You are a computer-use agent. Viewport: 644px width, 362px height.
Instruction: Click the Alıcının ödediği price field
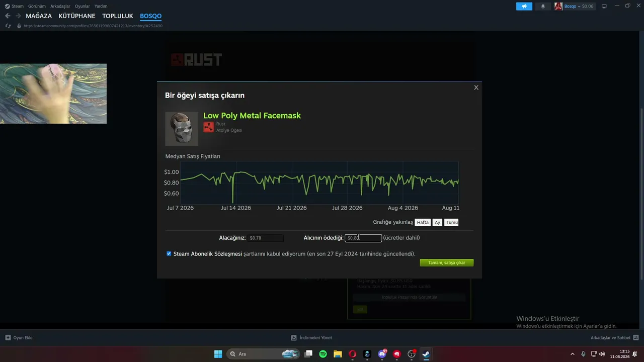pyautogui.click(x=363, y=238)
